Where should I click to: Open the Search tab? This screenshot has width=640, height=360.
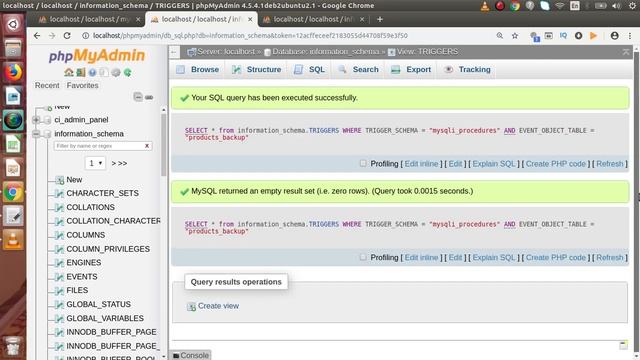[x=358, y=69]
